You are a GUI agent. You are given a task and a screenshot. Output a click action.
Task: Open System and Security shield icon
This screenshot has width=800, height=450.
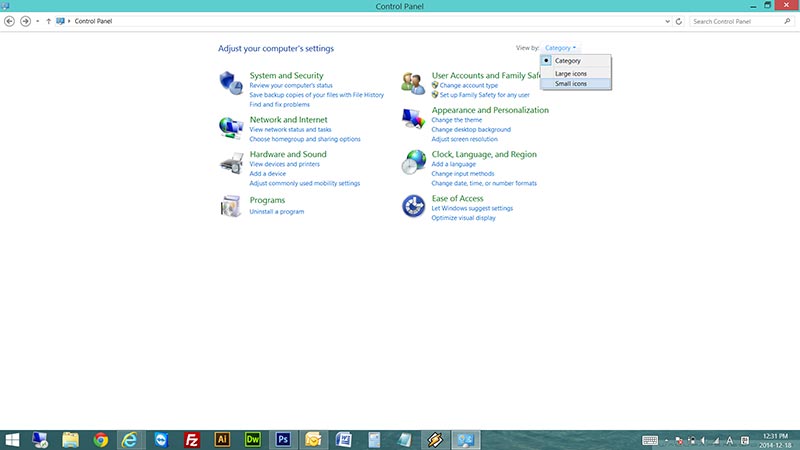(x=231, y=83)
